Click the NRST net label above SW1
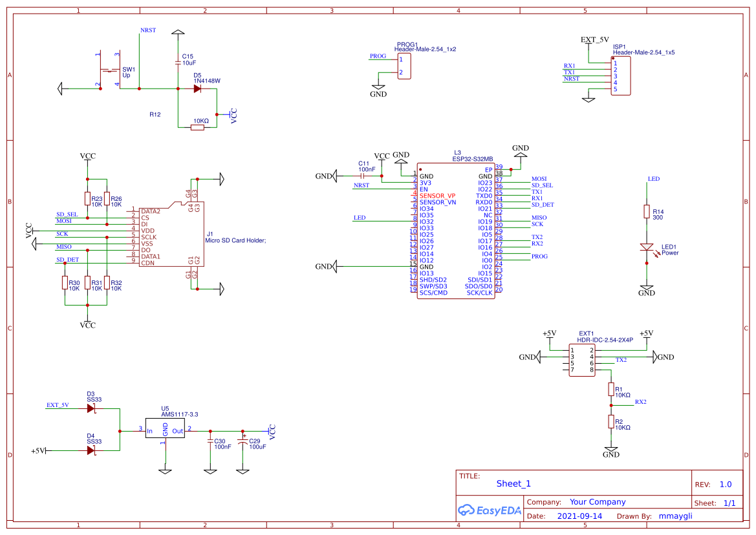This screenshot has height=535, width=756. pyautogui.click(x=147, y=30)
